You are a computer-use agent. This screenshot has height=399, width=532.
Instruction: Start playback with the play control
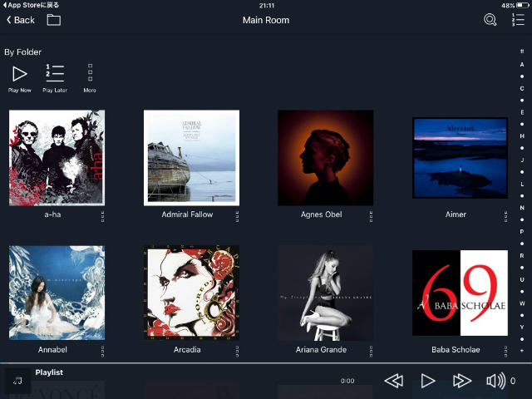pos(428,381)
